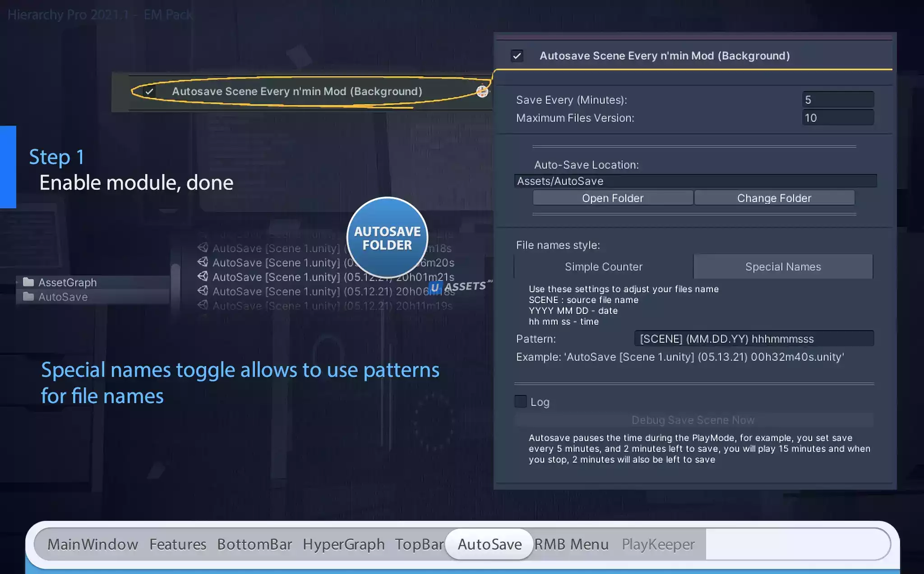Click Unity scene icon of 20h11m19s autosave file

(203, 305)
